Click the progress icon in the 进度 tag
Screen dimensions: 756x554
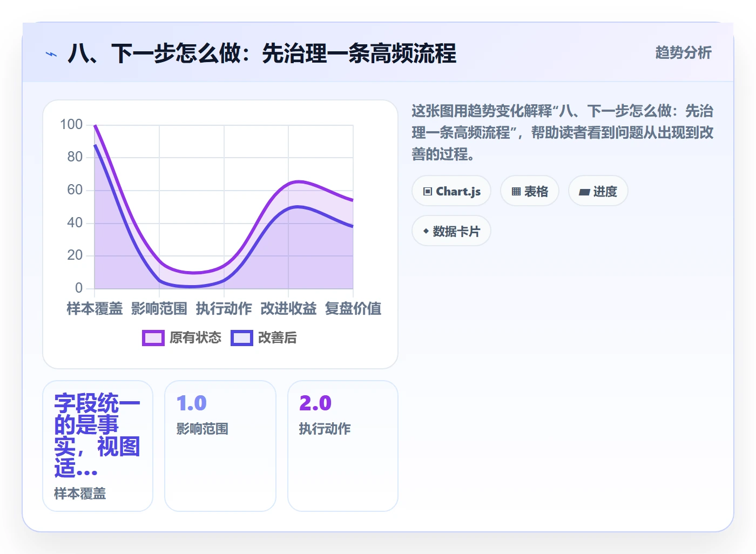(x=584, y=192)
